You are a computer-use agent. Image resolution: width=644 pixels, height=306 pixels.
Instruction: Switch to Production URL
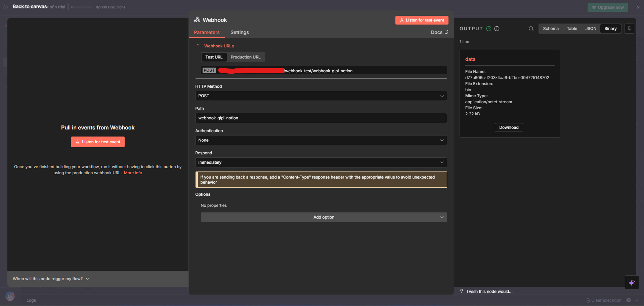click(245, 57)
